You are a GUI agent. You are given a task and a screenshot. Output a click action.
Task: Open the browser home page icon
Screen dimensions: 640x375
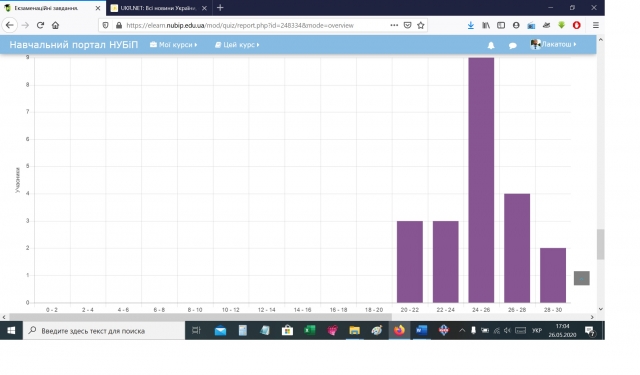click(x=56, y=25)
